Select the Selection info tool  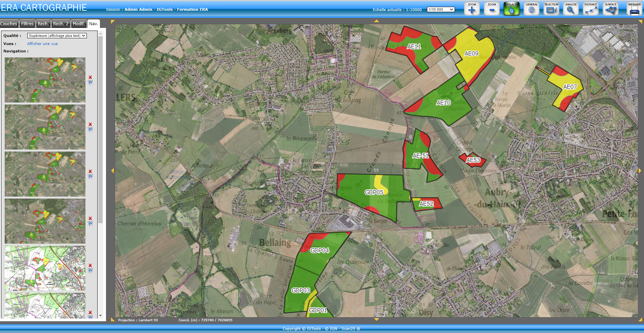click(551, 9)
